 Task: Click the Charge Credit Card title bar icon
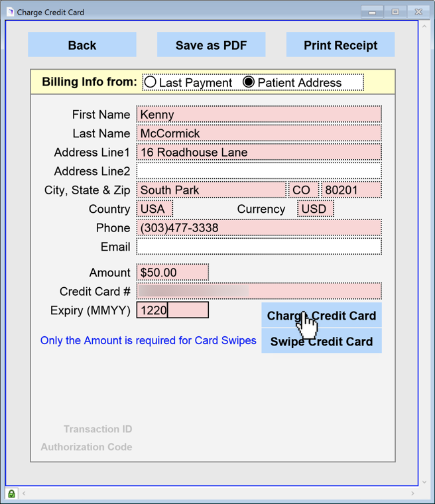(x=9, y=12)
